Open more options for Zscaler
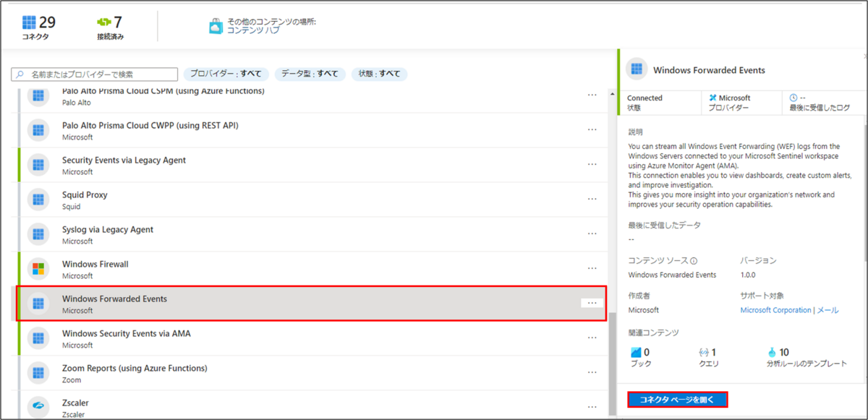Screen dimensions: 868x420 tap(592, 407)
